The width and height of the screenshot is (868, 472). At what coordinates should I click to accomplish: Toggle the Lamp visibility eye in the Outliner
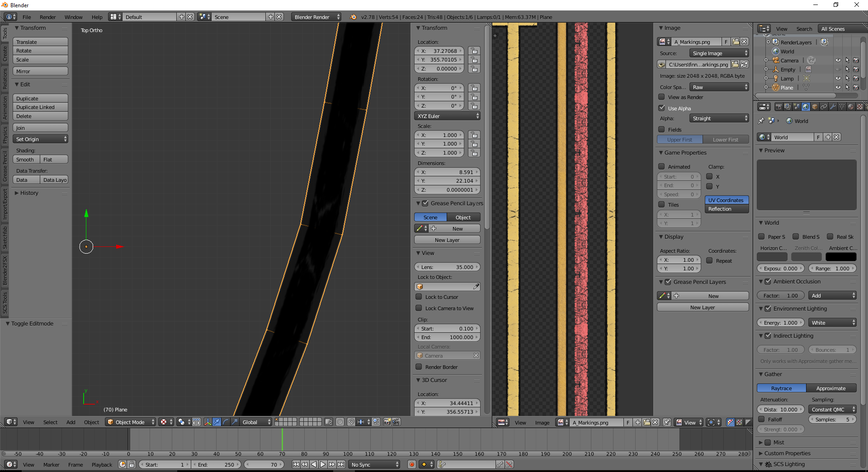click(x=838, y=78)
